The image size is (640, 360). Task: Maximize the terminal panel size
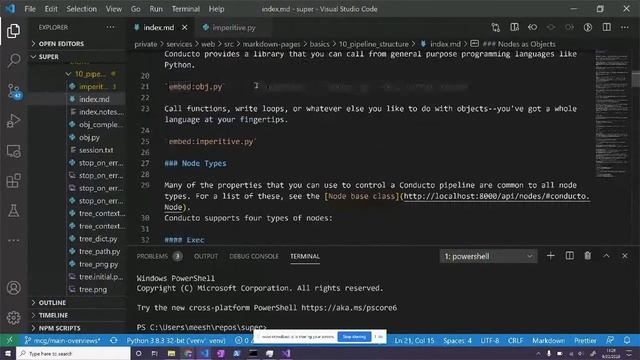[607, 256]
